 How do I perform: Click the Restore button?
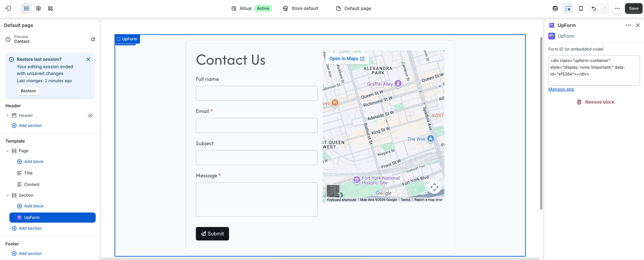(28, 91)
